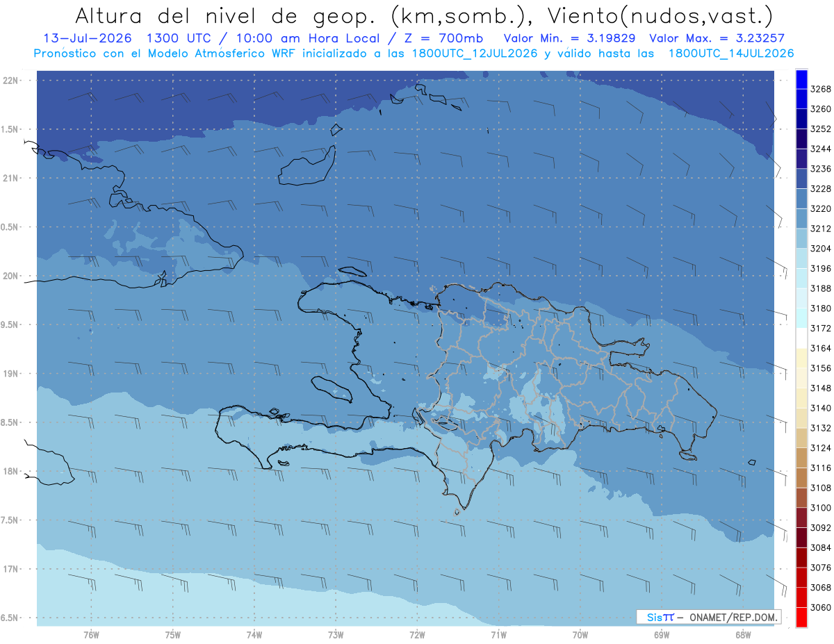Click the 3124 color bar value
The image size is (834, 644).
[x=821, y=448]
